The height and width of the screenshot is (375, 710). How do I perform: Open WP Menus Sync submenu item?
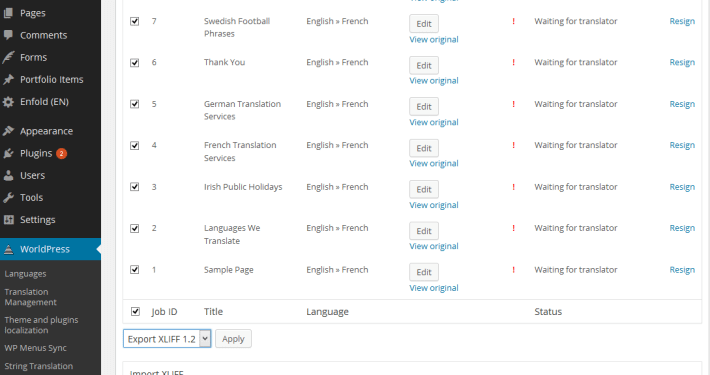point(35,348)
